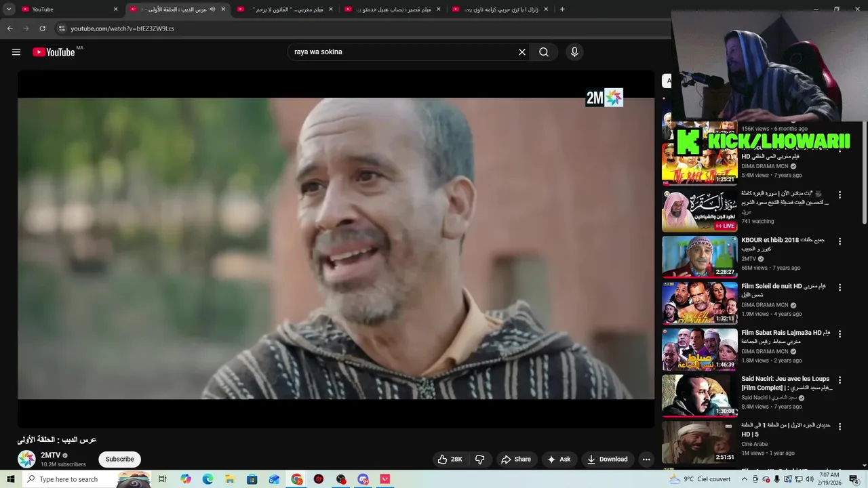Show hidden system tray icons
This screenshot has height=488, width=868.
point(745,479)
